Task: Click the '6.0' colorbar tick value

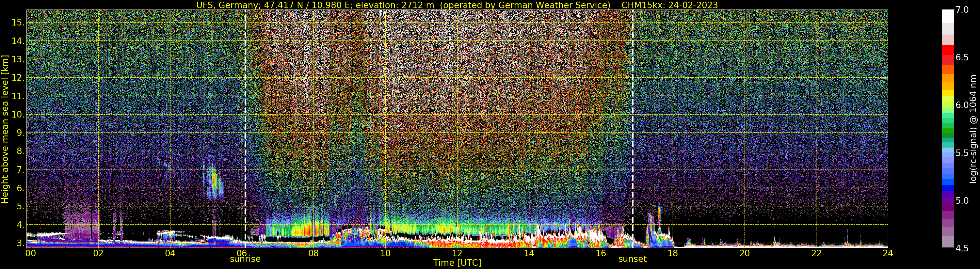Action: (x=962, y=105)
